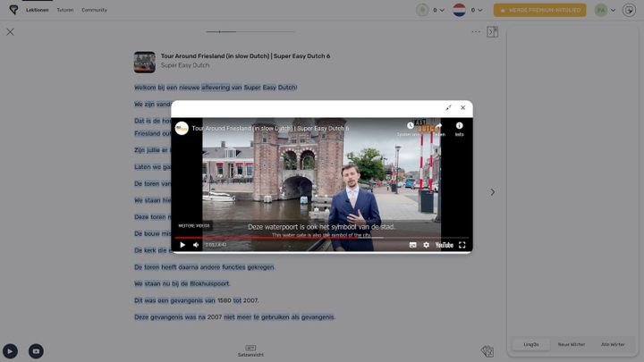
Task: Click the video title text in player
Action: (x=271, y=129)
